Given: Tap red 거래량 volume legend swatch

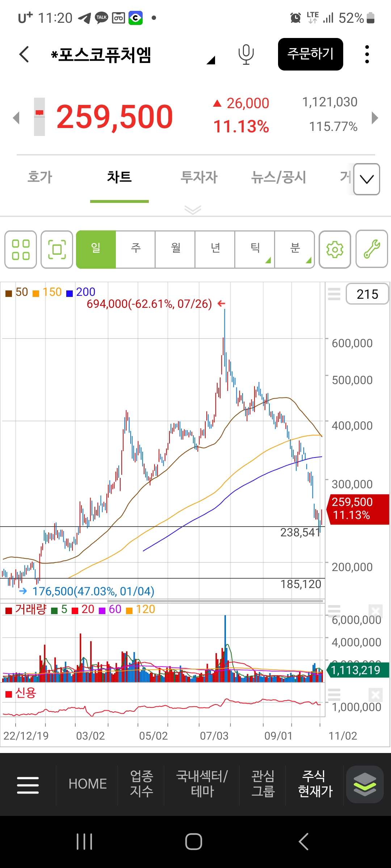Looking at the screenshot, I should (x=9, y=611).
